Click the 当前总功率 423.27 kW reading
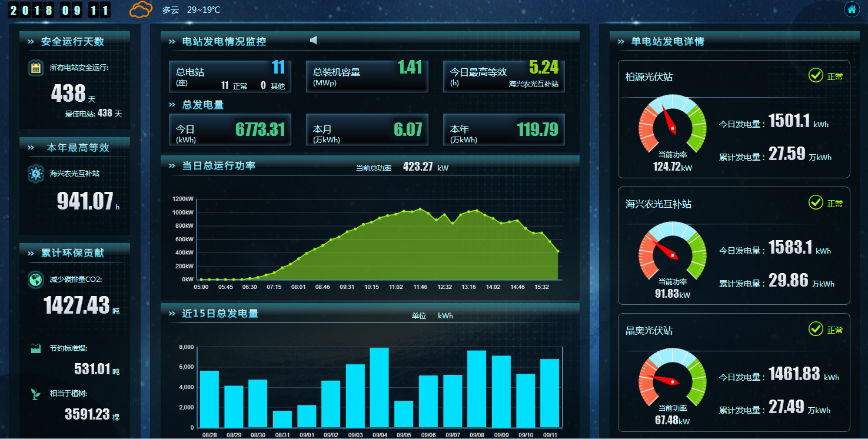 click(402, 167)
